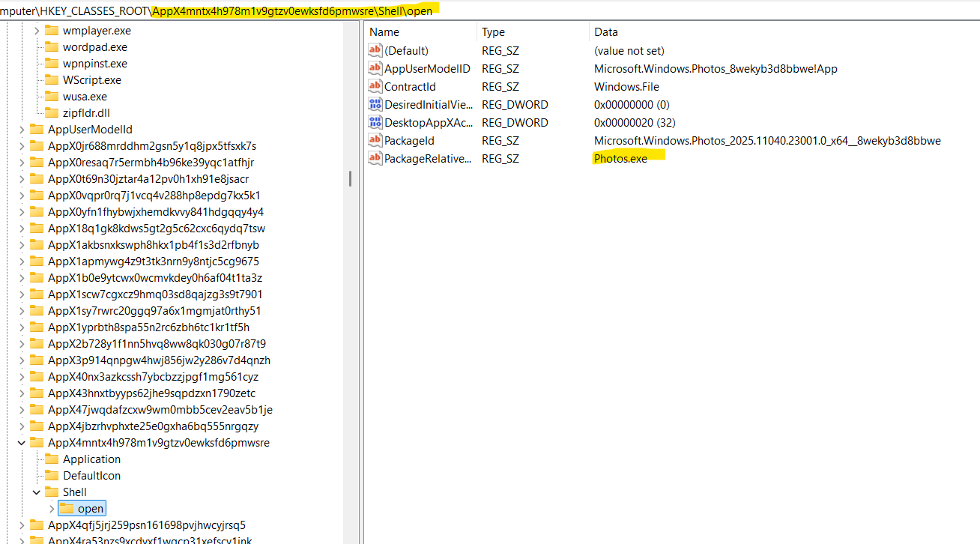Select the DesktopAppXAc... DWORD value icon
The image size is (980, 544).
click(x=375, y=122)
